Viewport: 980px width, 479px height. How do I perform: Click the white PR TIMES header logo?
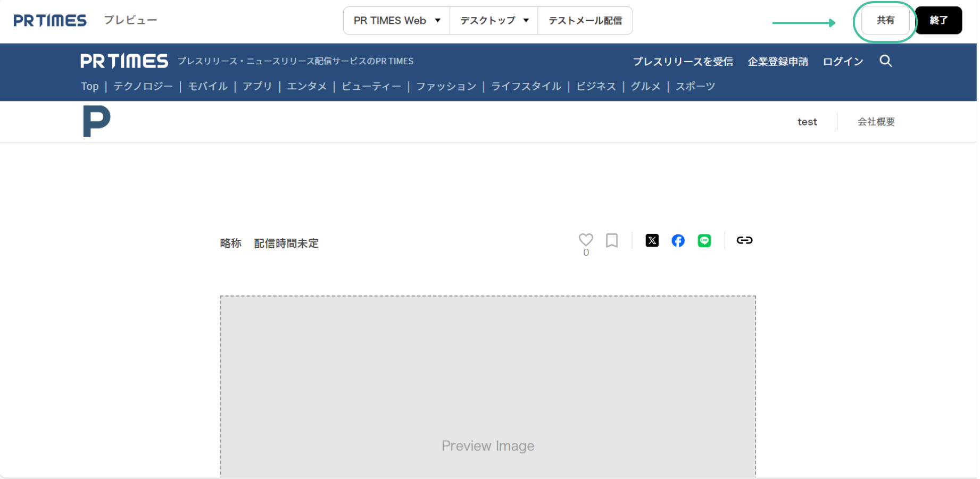124,61
